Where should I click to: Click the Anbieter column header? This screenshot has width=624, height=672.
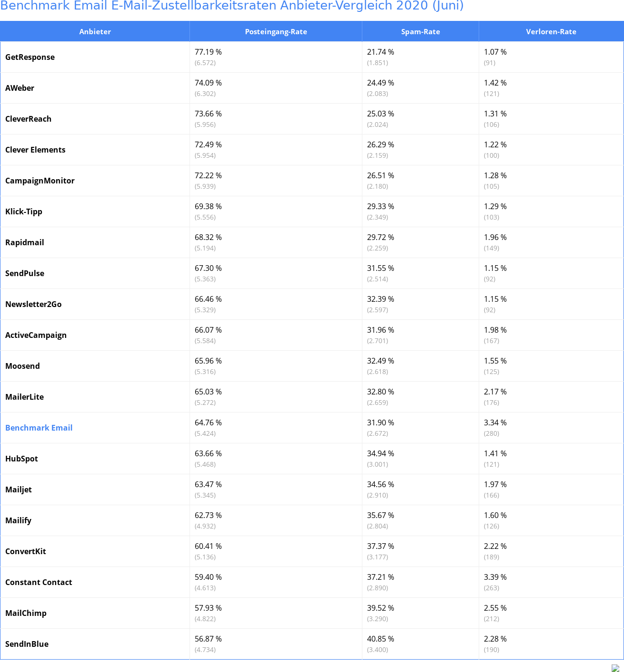click(x=95, y=32)
